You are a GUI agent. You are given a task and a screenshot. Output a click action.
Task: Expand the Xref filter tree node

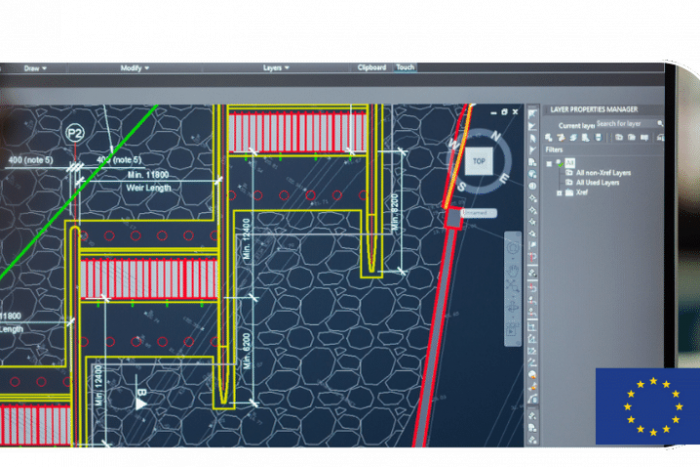point(559,193)
